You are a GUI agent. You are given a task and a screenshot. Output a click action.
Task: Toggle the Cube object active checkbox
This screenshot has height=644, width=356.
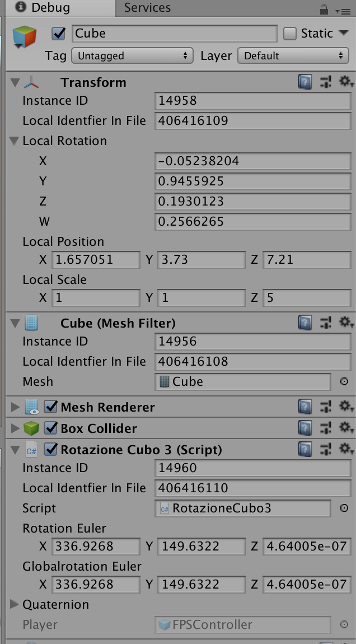point(59,34)
